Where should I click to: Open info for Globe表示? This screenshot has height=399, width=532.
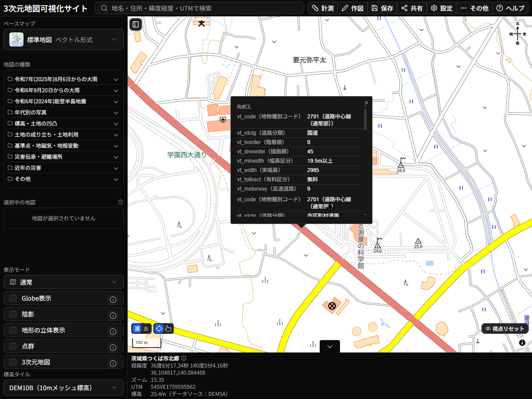tap(113, 300)
